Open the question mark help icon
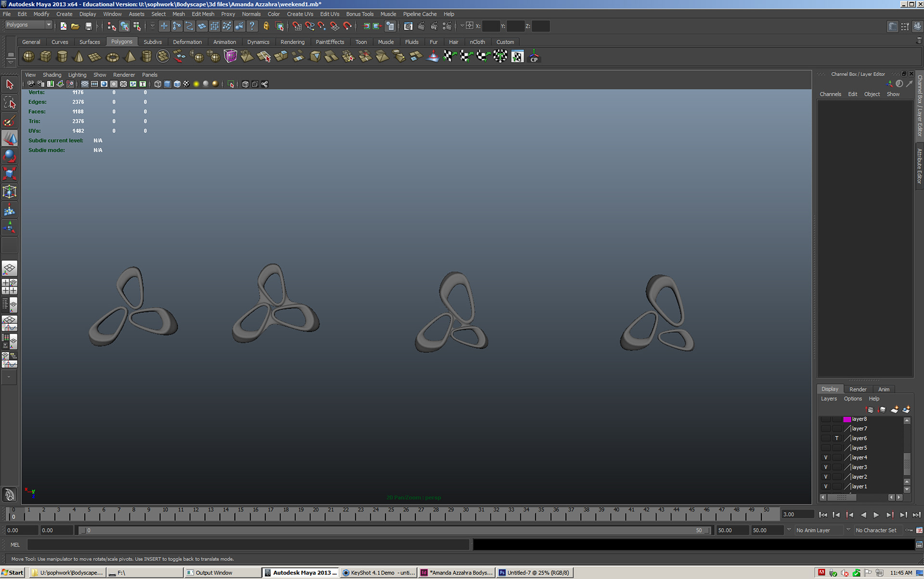The image size is (924, 579). tap(252, 26)
